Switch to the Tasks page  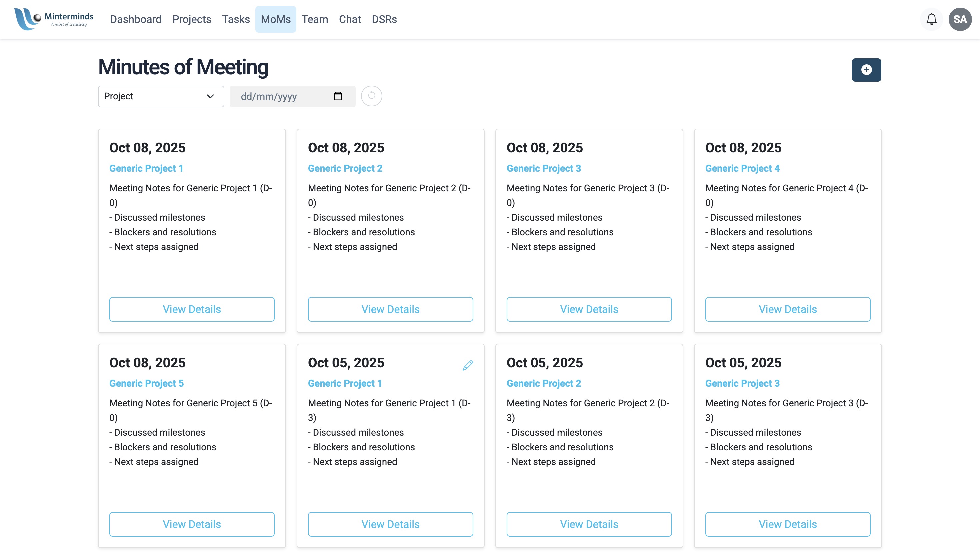point(235,19)
